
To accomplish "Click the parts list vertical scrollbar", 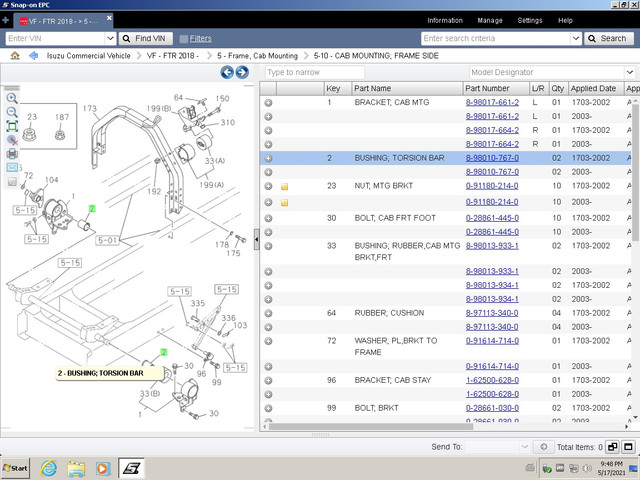I will (635, 171).
